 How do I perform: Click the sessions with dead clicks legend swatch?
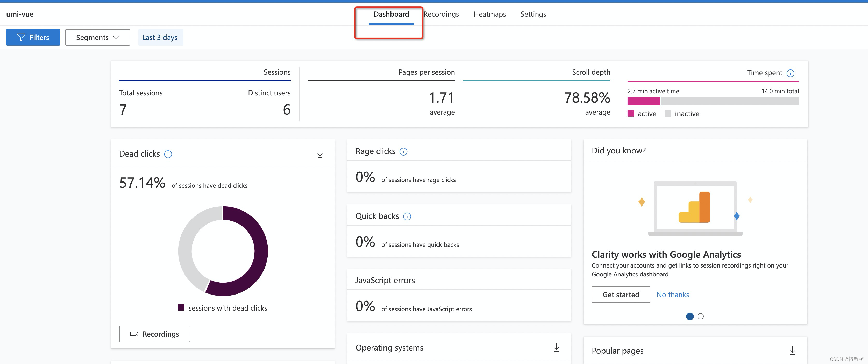(x=181, y=307)
